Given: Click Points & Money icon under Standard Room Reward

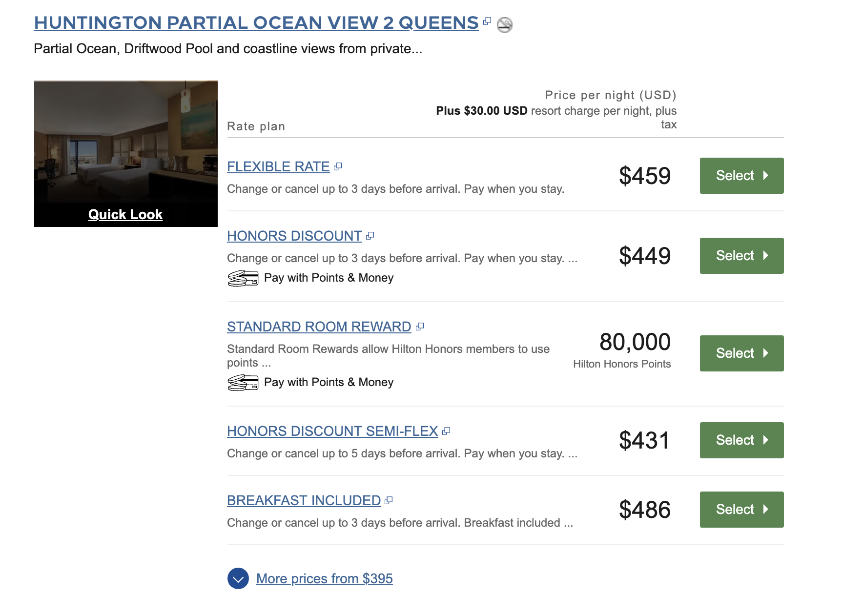Looking at the screenshot, I should pyautogui.click(x=243, y=383).
